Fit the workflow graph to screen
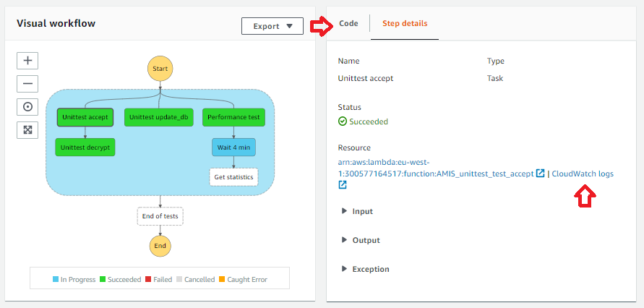The height and width of the screenshot is (308, 644). click(27, 129)
